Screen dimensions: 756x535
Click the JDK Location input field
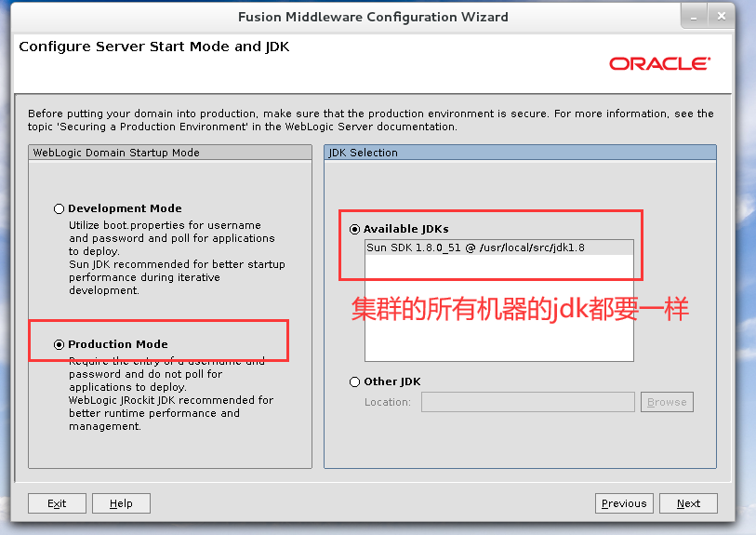coord(528,402)
